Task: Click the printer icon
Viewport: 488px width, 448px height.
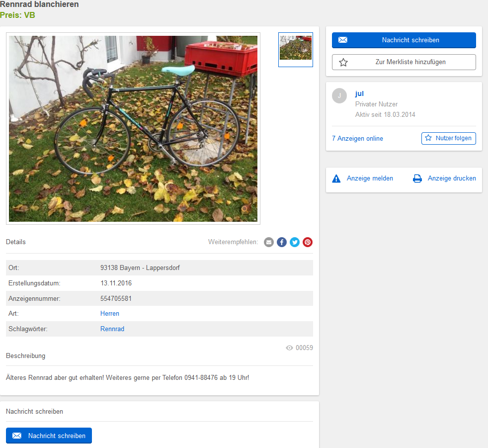Action: coord(417,179)
